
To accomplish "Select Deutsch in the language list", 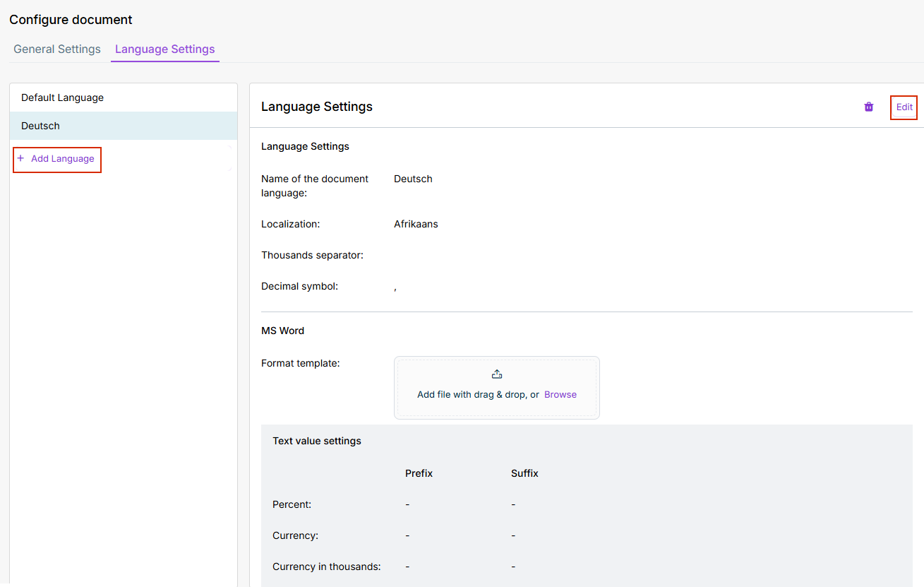I will point(124,126).
